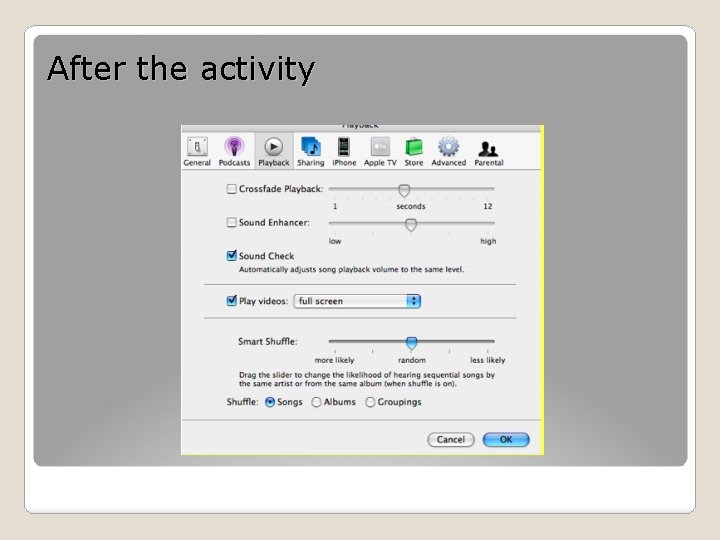Click the 'high' Sound Enhancer label
The width and height of the screenshot is (720, 540).
click(488, 241)
